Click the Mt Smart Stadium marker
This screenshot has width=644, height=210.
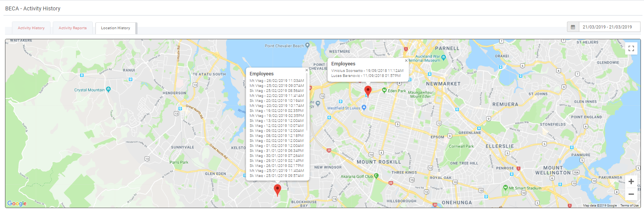point(505,188)
